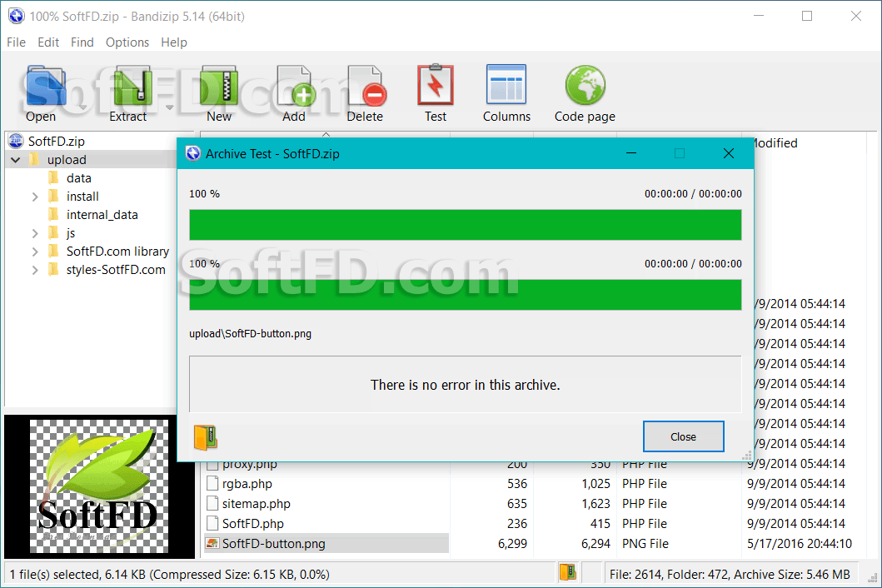Select the SoftFD-button.png file name
Image resolution: width=882 pixels, height=588 pixels.
coord(273,544)
